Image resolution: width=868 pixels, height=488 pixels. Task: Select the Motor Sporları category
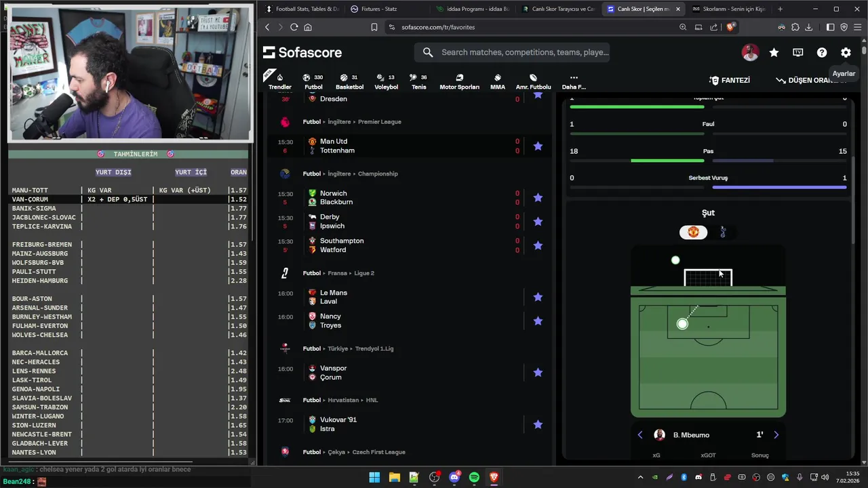coord(459,81)
